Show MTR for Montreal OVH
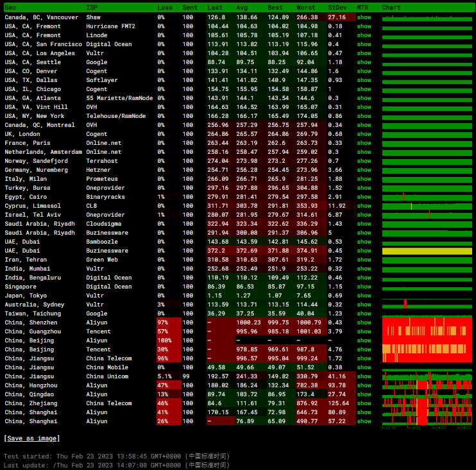The width and height of the screenshot is (476, 470). tap(364, 125)
